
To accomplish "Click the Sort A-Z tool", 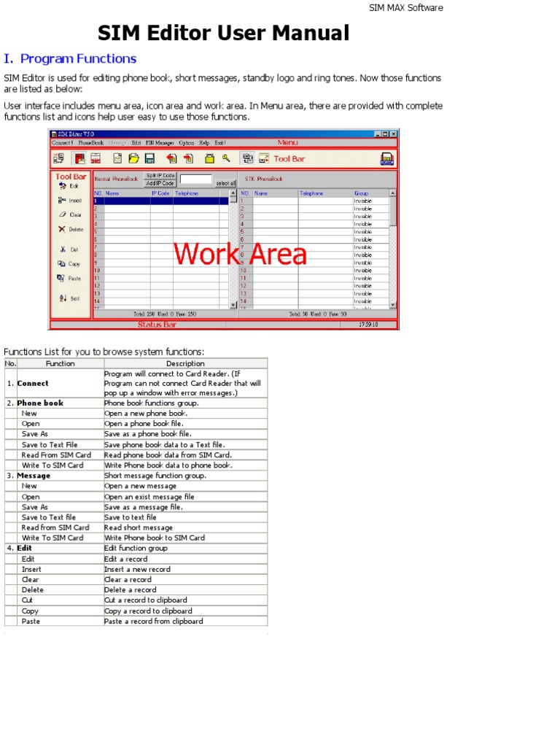I will point(69,298).
